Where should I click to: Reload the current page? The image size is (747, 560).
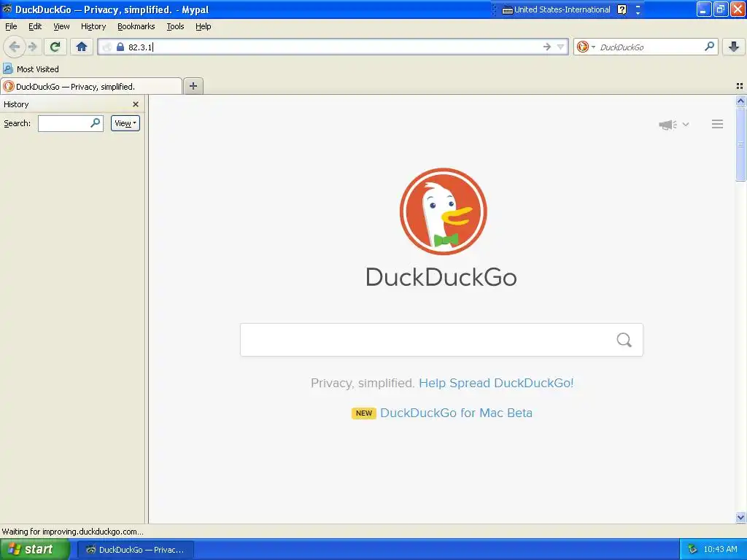(x=55, y=47)
